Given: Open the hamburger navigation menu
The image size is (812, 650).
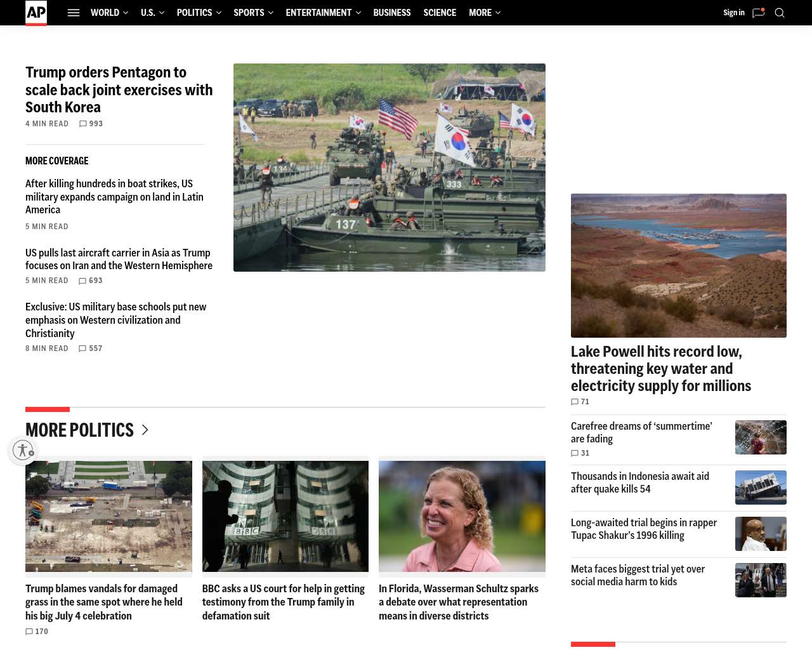Looking at the screenshot, I should point(74,13).
